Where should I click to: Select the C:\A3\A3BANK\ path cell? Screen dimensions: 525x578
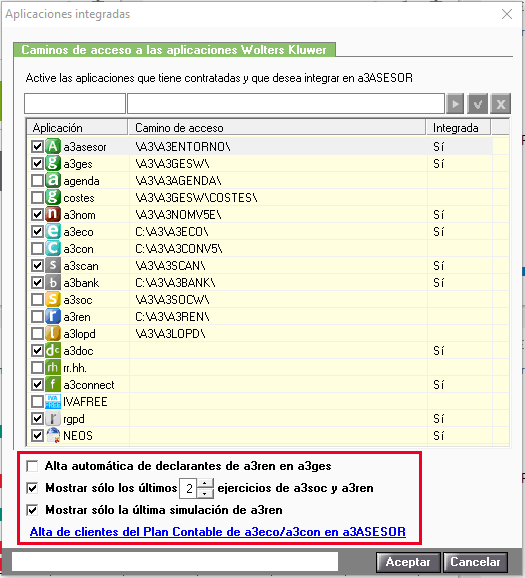click(278, 282)
